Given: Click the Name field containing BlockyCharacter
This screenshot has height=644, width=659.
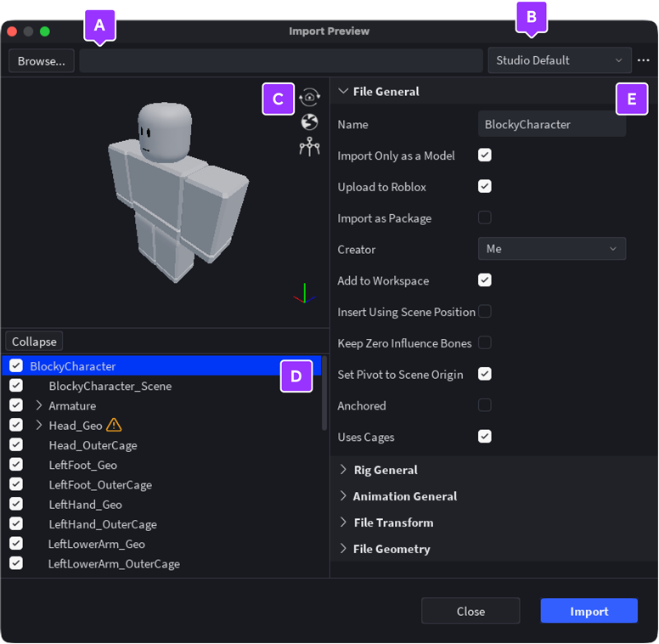Looking at the screenshot, I should tap(552, 124).
